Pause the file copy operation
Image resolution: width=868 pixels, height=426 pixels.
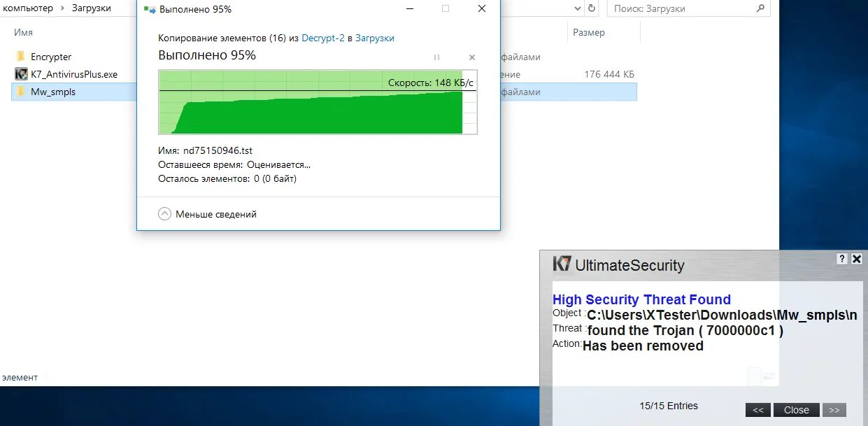click(437, 57)
